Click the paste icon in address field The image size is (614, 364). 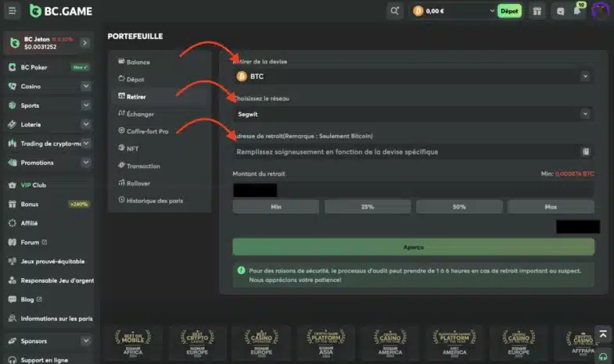pos(586,152)
